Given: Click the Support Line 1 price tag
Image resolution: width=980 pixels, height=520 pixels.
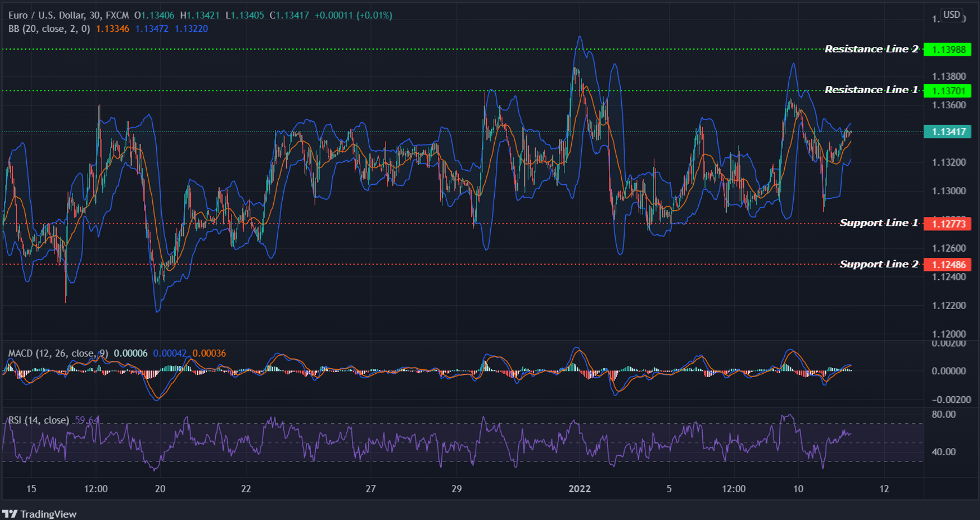Looking at the screenshot, I should coord(948,223).
